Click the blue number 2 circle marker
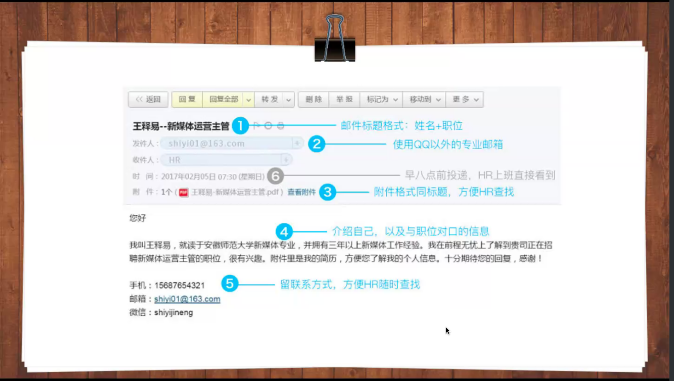 click(x=316, y=144)
